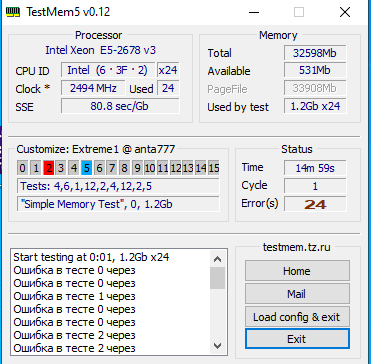Click the SSE 80.8 sec/Gb value

120,106
